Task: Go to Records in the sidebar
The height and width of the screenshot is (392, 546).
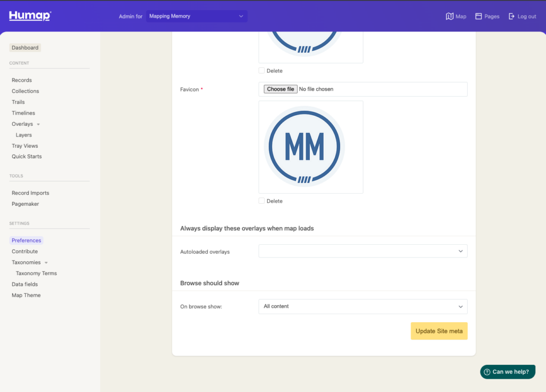Action: (22, 80)
